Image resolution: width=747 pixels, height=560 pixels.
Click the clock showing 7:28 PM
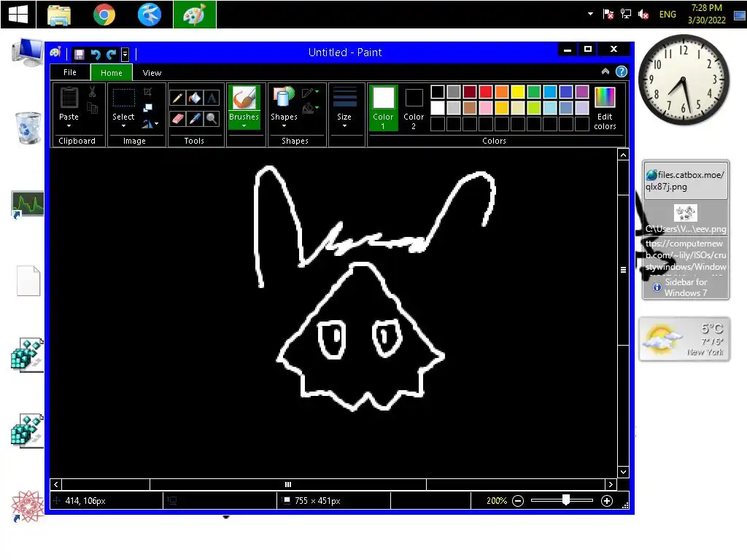[x=706, y=14]
